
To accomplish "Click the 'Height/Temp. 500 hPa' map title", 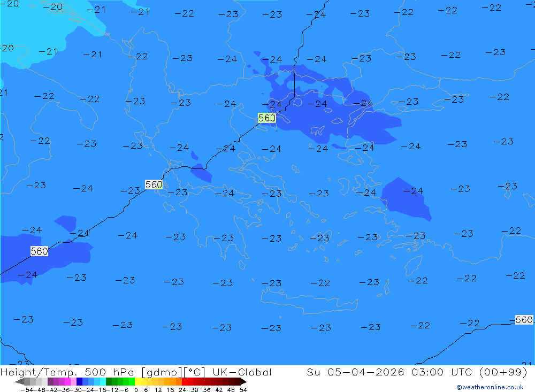I will [67, 372].
